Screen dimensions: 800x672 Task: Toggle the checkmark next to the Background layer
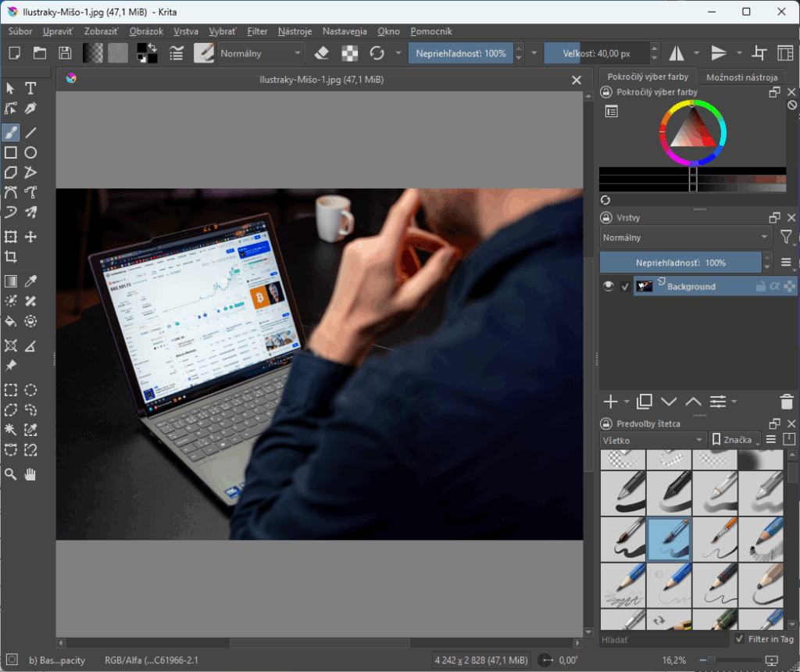[624, 286]
